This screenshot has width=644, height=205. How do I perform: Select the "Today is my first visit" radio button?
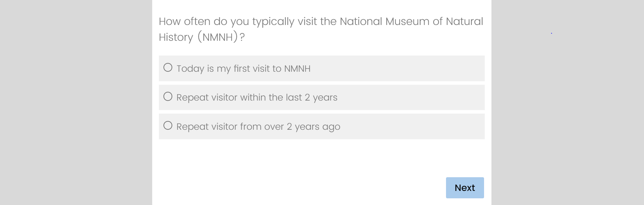[168, 68]
